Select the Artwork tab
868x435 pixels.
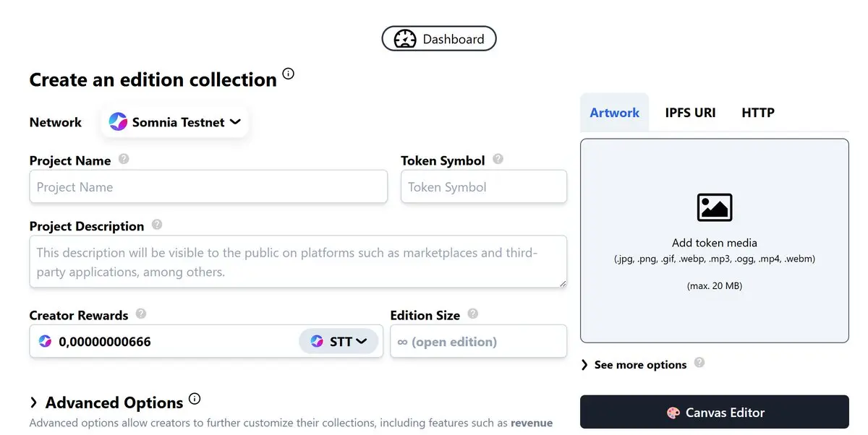615,113
